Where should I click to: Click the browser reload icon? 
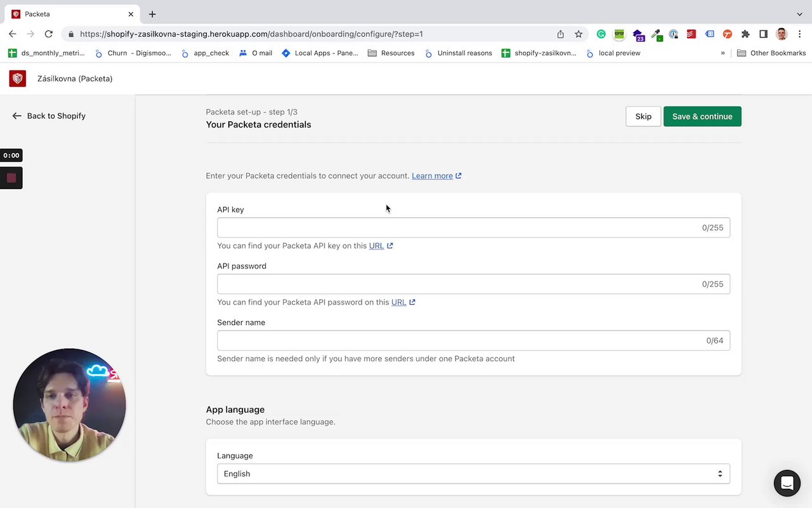48,34
